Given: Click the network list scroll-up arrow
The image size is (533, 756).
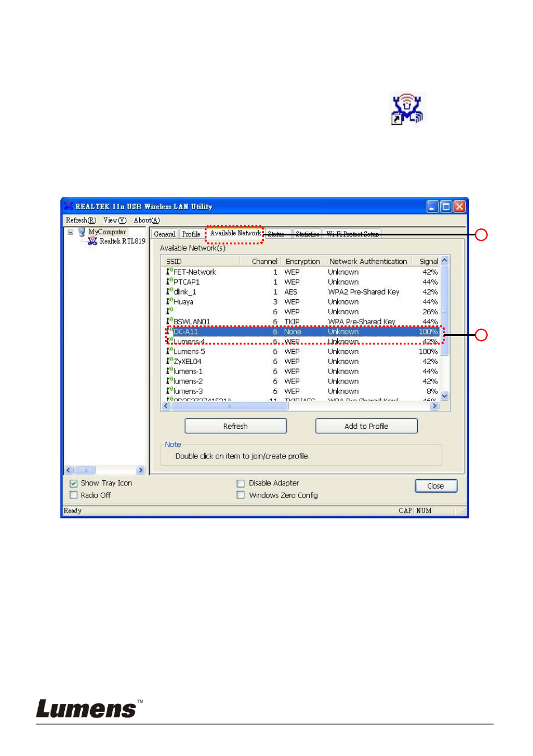Looking at the screenshot, I should click(445, 261).
